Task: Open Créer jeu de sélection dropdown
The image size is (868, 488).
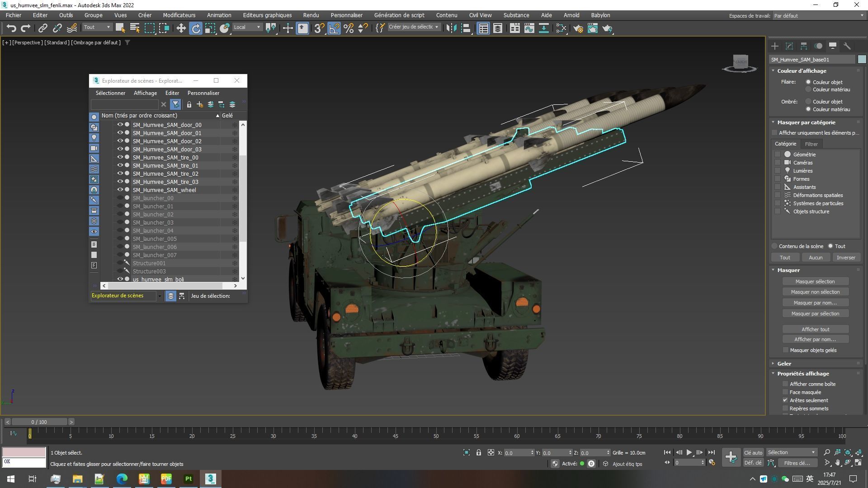Action: click(x=414, y=27)
